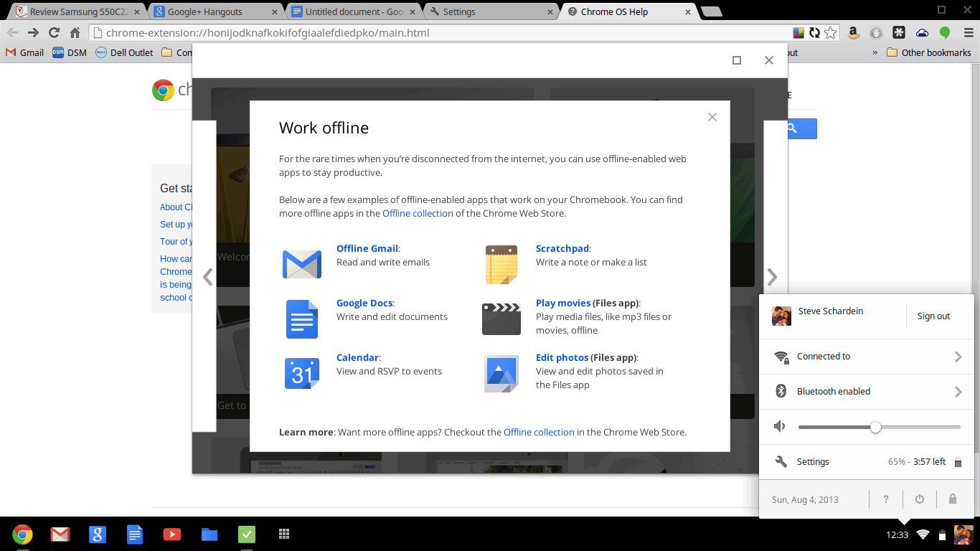Click the Wi-Fi icon in the shelf tray
The image size is (980, 551).
(923, 534)
